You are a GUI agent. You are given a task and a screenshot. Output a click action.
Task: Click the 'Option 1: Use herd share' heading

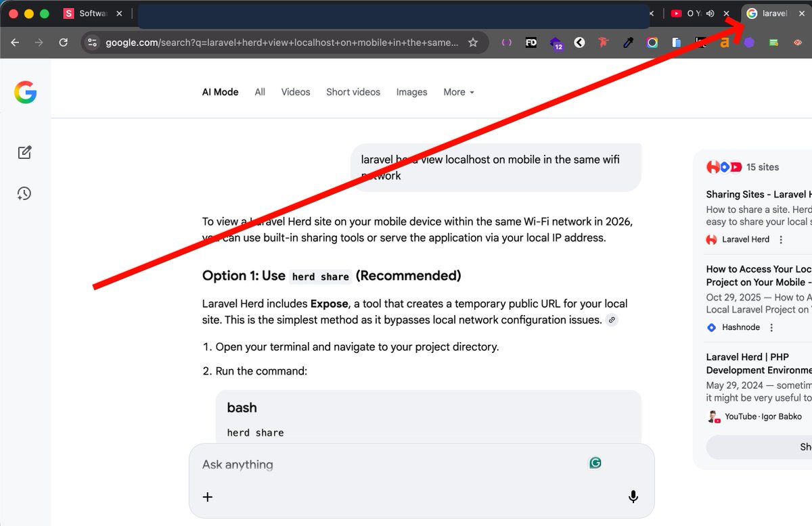tap(332, 276)
